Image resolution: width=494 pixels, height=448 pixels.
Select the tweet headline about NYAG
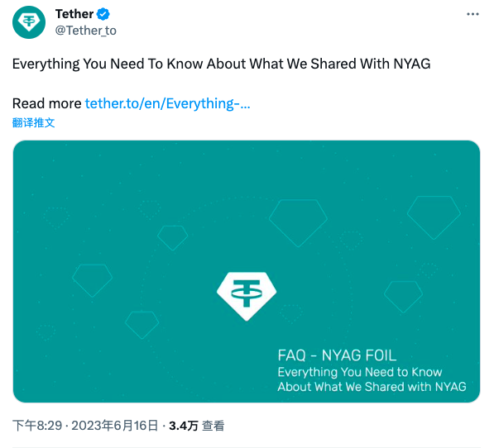(x=221, y=64)
